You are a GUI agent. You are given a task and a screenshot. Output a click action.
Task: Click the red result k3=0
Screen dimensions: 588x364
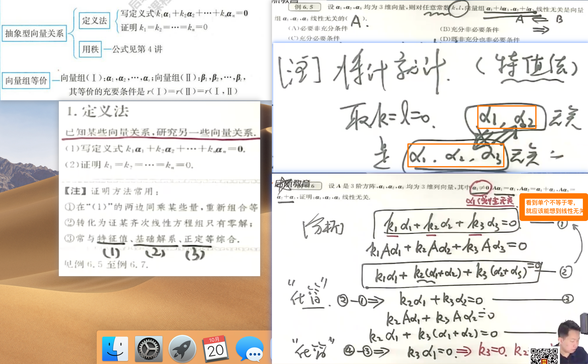(x=492, y=349)
